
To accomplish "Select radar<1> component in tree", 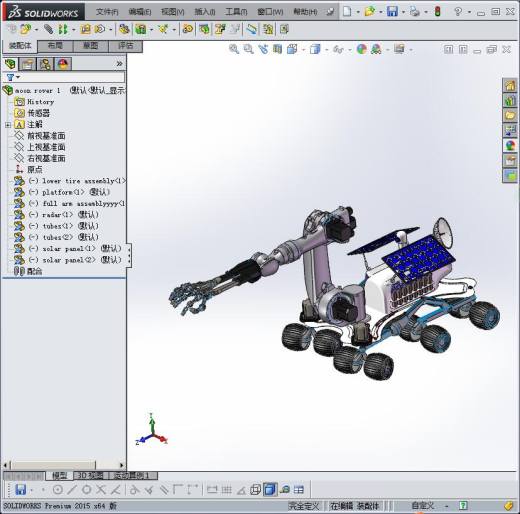I will coord(56,215).
